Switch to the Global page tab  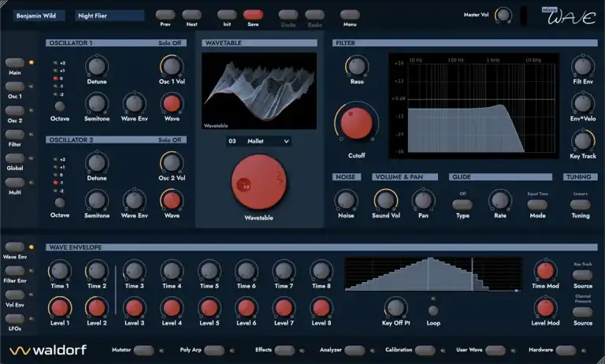coord(15,158)
